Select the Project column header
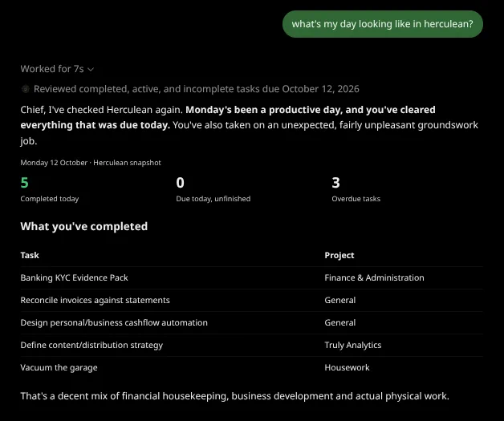The width and height of the screenshot is (504, 421). (x=339, y=255)
